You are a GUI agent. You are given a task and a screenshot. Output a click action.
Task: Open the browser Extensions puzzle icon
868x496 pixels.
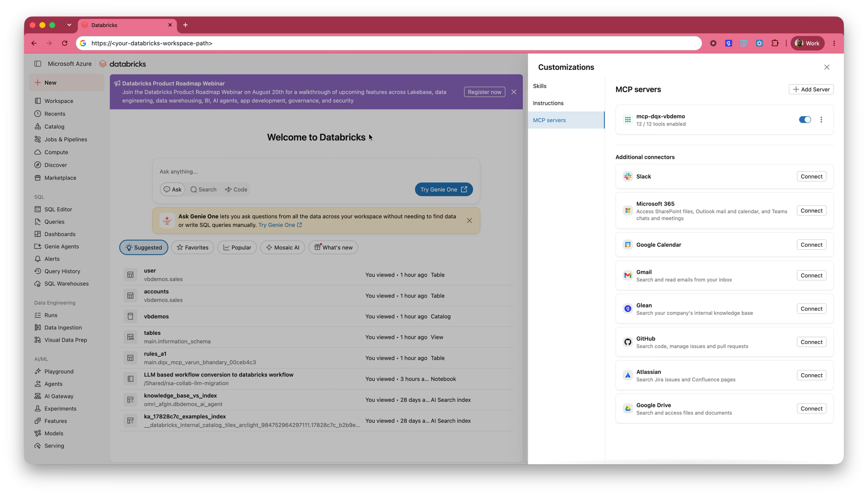tap(775, 43)
